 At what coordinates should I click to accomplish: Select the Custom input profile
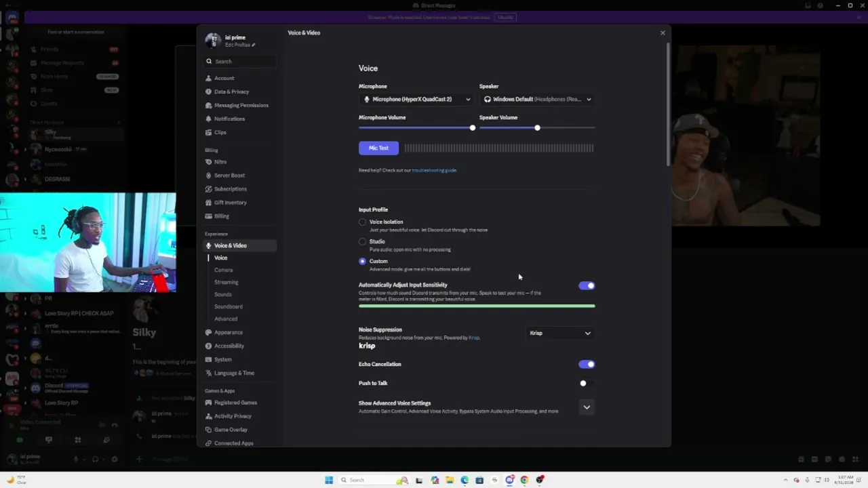point(363,262)
